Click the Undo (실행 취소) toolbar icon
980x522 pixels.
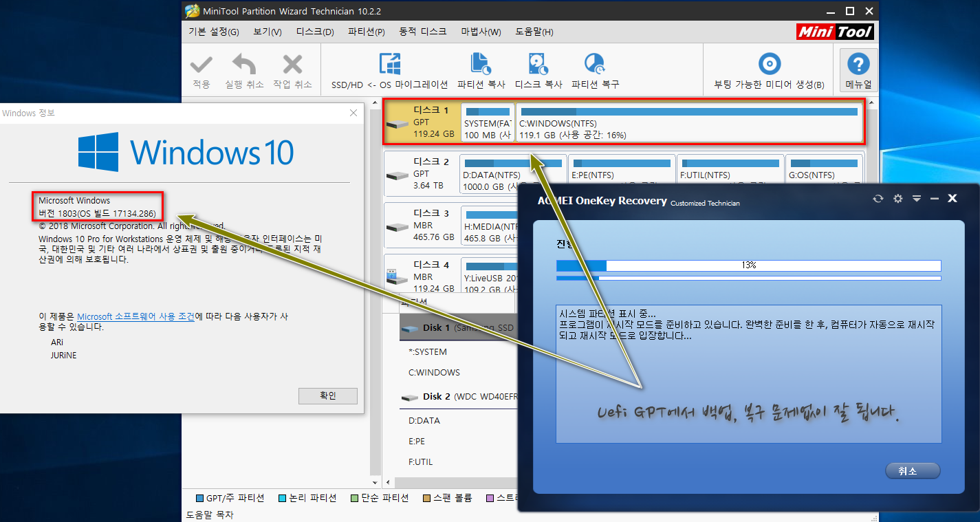[x=244, y=65]
